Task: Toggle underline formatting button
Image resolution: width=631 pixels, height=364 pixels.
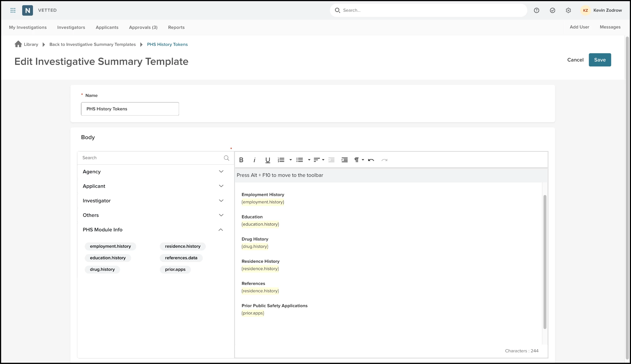Action: (267, 160)
